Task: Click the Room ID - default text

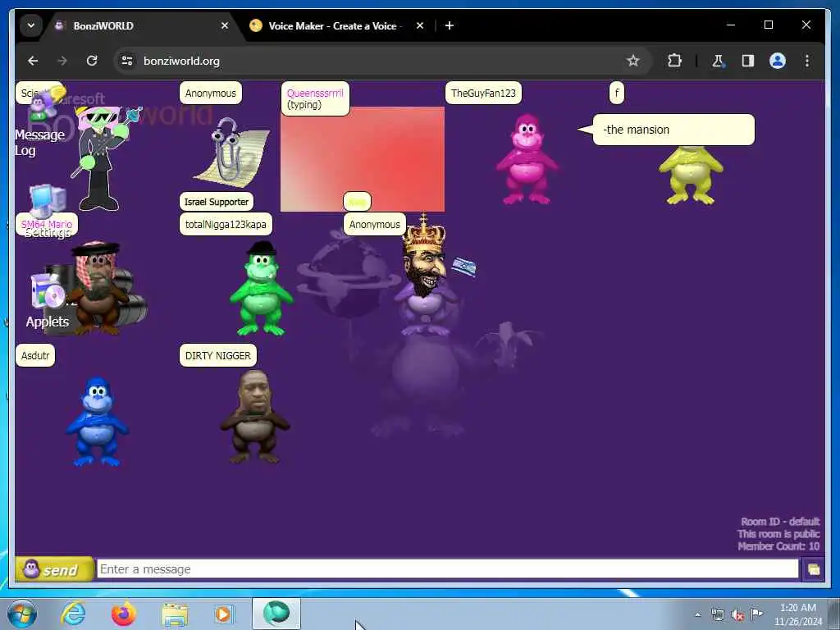Action: [x=780, y=521]
